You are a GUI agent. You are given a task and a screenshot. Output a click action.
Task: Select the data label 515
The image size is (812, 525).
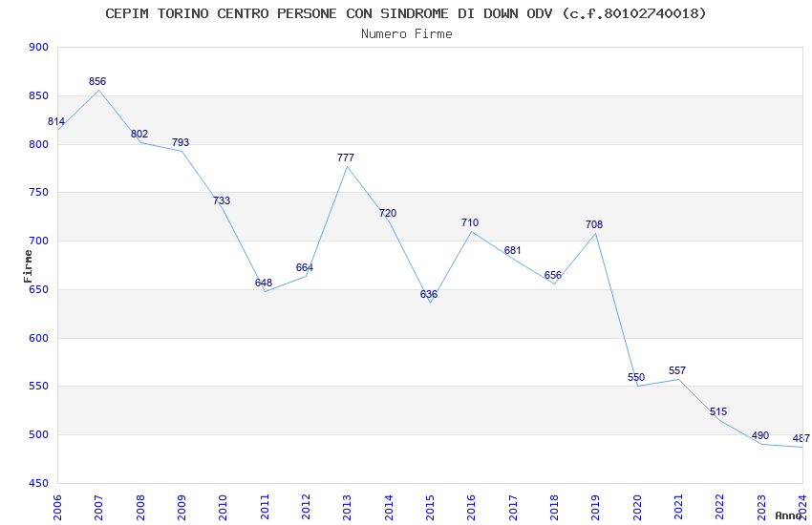click(718, 411)
